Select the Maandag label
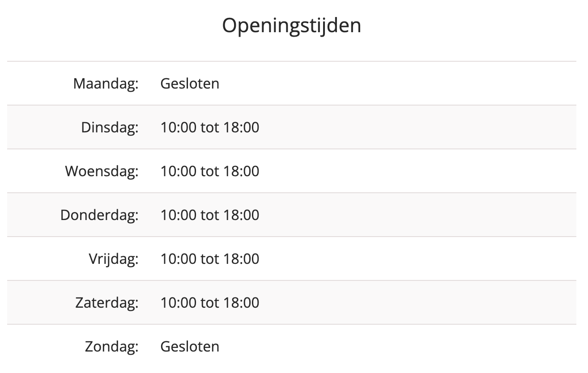Image resolution: width=588 pixels, height=373 pixels. [106, 84]
